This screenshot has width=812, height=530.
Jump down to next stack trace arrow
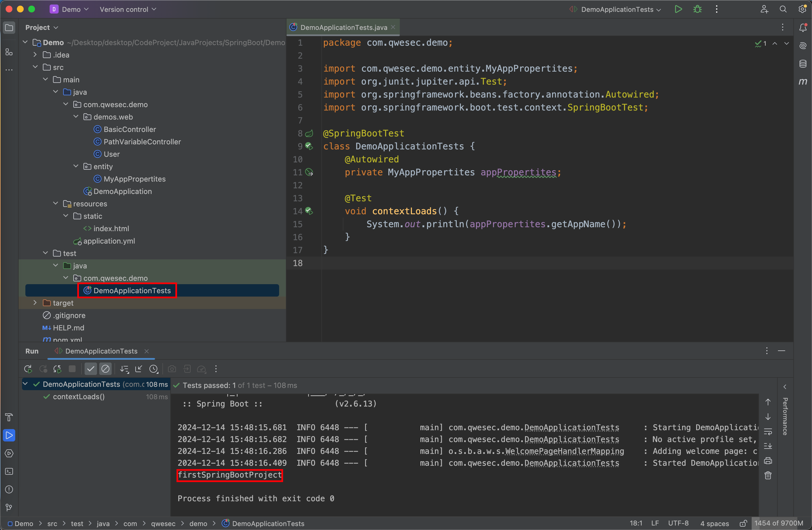pyautogui.click(x=768, y=417)
